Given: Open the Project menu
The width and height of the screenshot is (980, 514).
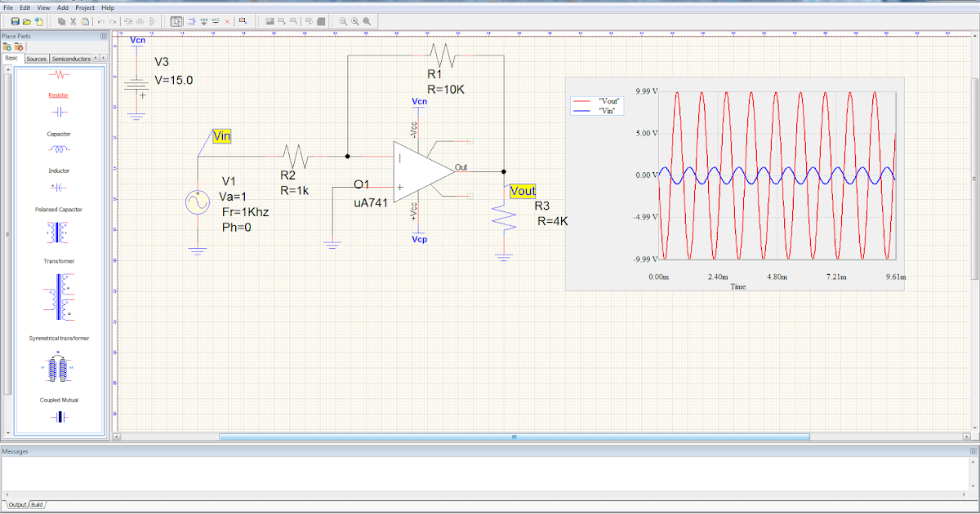Looking at the screenshot, I should pos(86,7).
